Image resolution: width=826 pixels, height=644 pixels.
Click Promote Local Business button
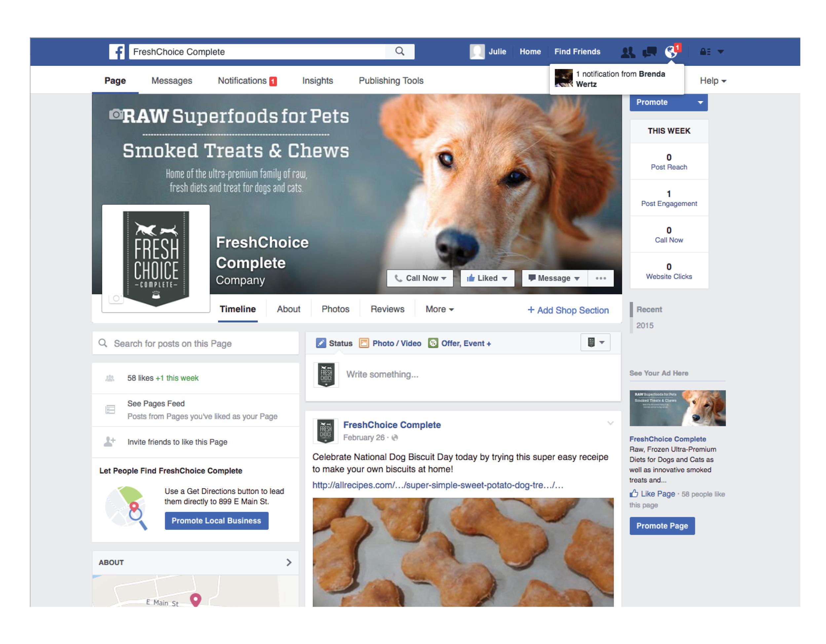point(216,521)
